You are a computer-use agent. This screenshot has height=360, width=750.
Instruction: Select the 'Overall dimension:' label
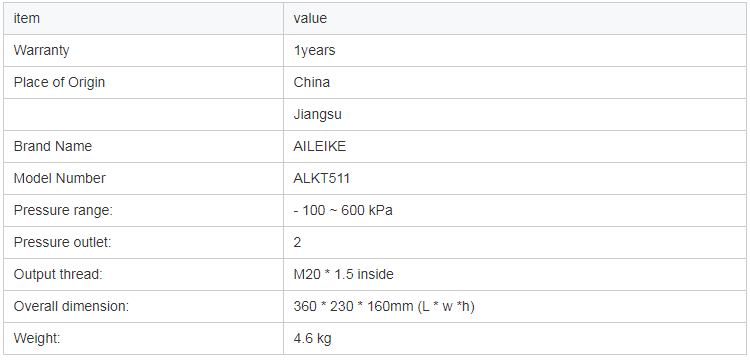(x=71, y=306)
